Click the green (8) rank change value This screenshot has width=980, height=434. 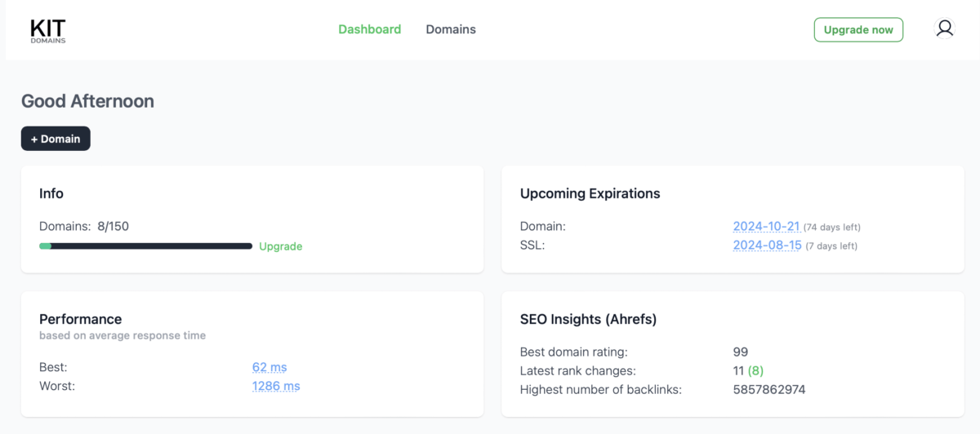tap(755, 371)
